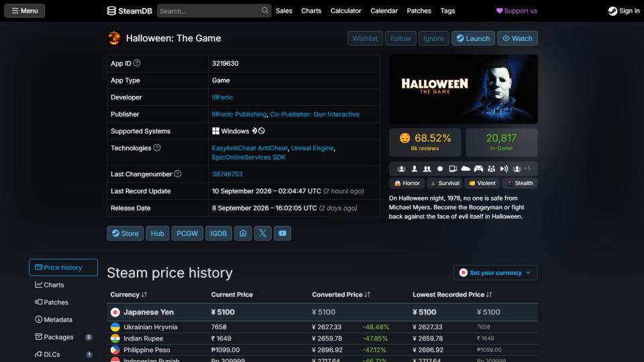644x362 pixels.
Task: Open the community Hub button
Action: pyautogui.click(x=158, y=233)
